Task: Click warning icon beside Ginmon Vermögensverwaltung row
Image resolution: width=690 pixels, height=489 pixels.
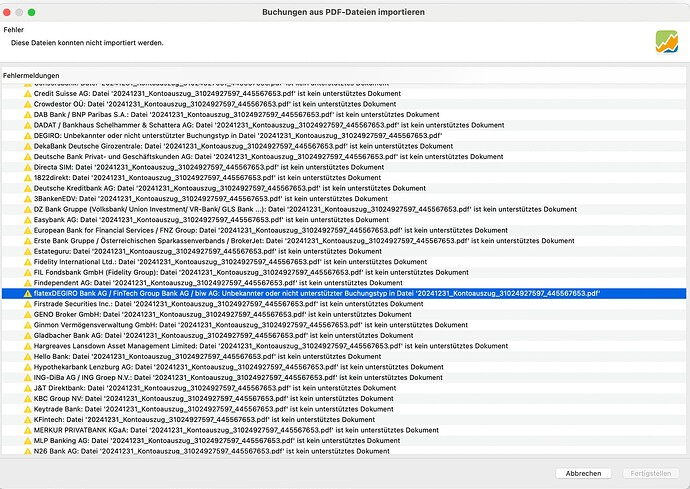Action: point(28,325)
